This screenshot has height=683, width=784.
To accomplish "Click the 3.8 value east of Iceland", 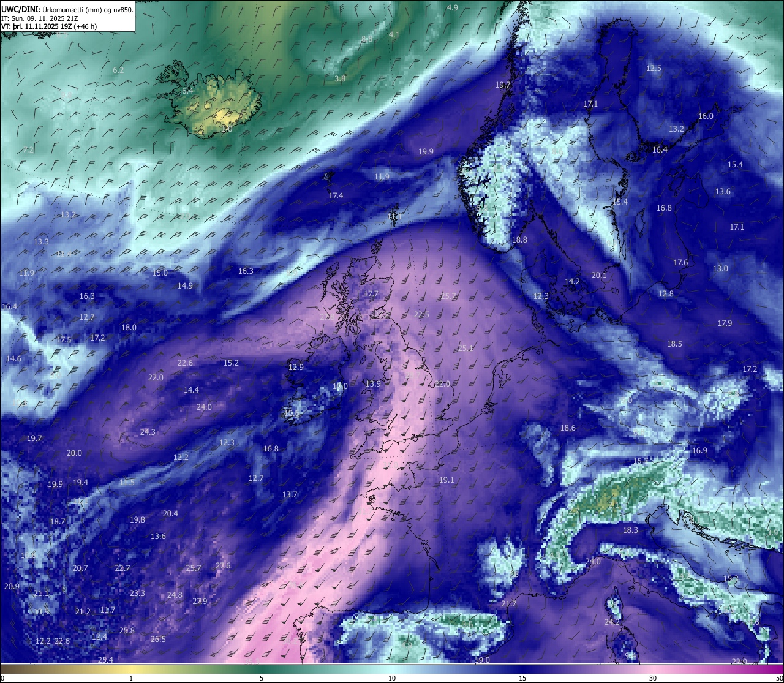I will click(x=340, y=79).
